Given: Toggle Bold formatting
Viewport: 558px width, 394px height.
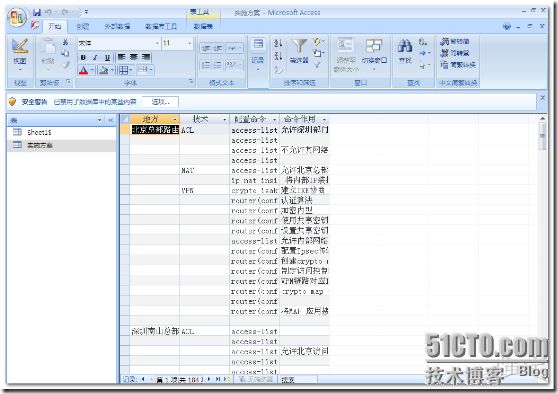Looking at the screenshot, I should 83,57.
